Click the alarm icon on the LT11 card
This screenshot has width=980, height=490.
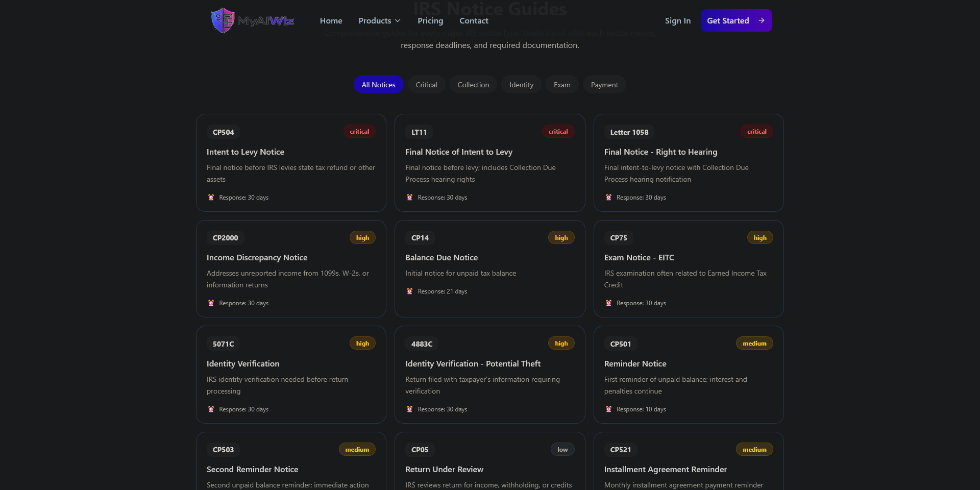coord(409,198)
